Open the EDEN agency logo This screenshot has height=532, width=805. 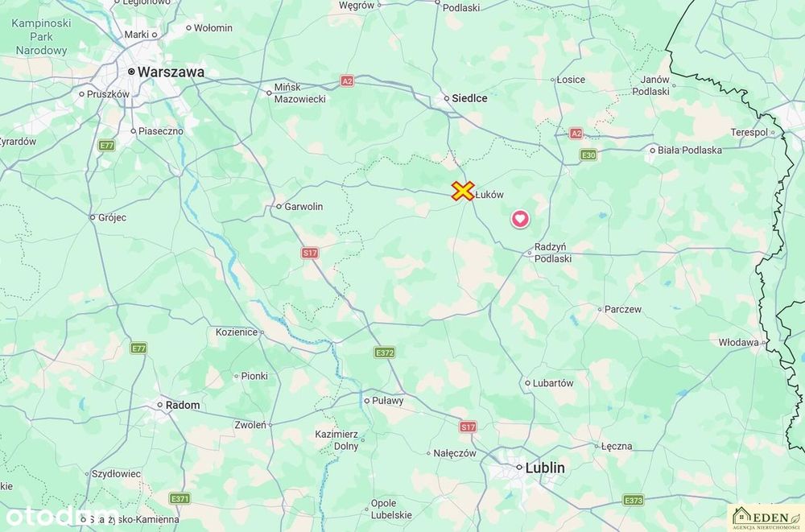point(765,517)
